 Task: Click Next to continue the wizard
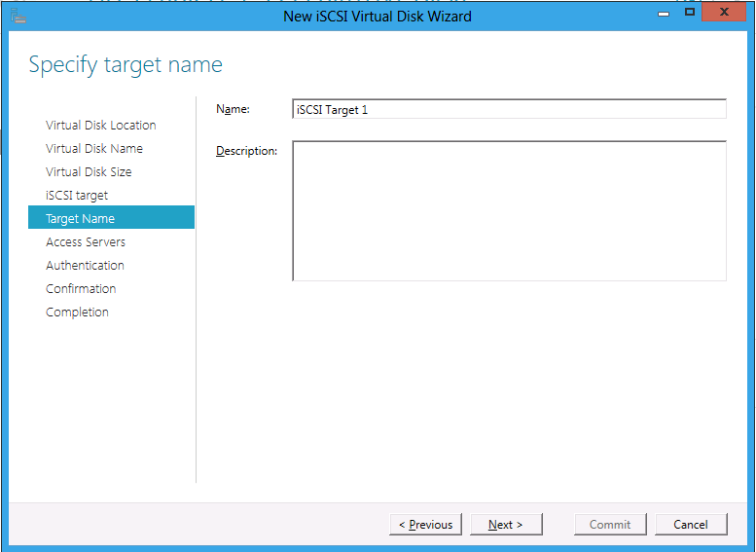pyautogui.click(x=506, y=525)
